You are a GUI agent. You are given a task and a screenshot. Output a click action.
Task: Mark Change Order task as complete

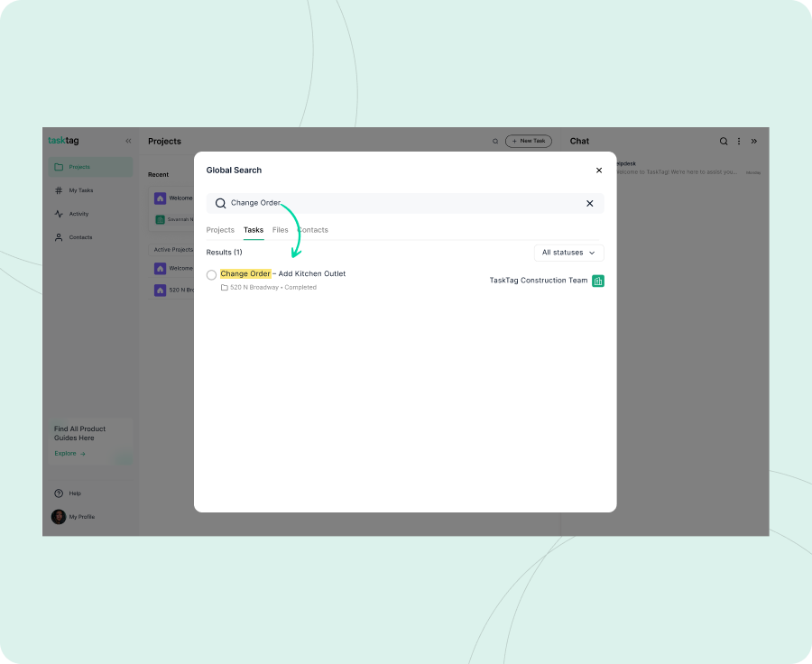pos(212,274)
